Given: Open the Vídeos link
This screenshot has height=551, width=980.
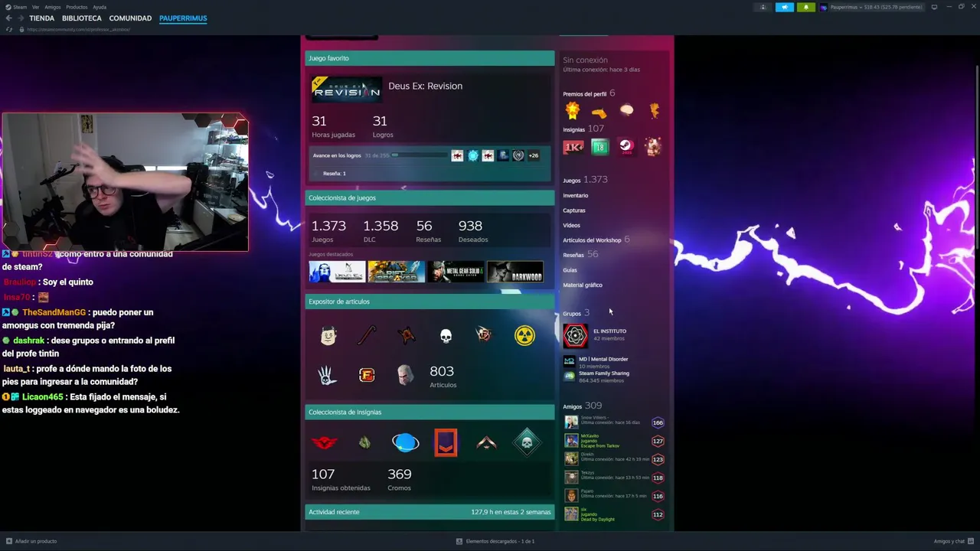Looking at the screenshot, I should pyautogui.click(x=572, y=225).
